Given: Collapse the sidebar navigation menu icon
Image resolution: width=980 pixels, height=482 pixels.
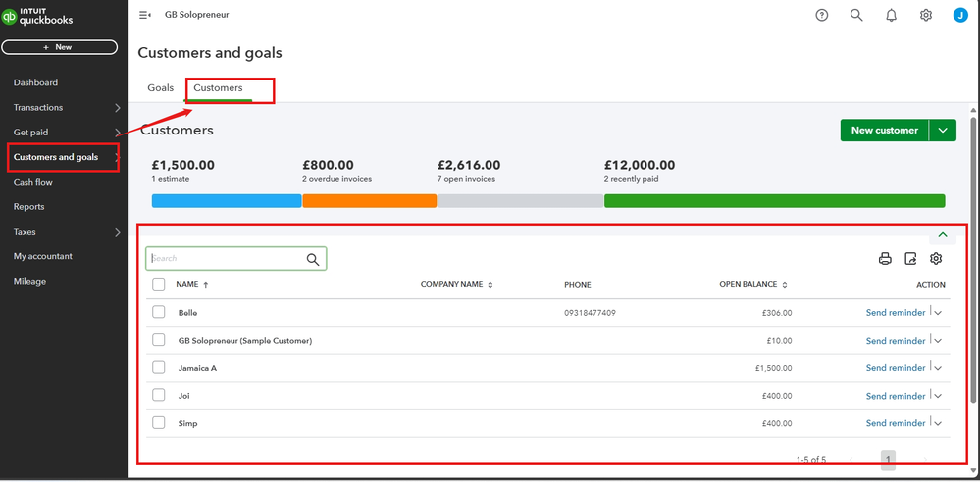Looking at the screenshot, I should [145, 15].
